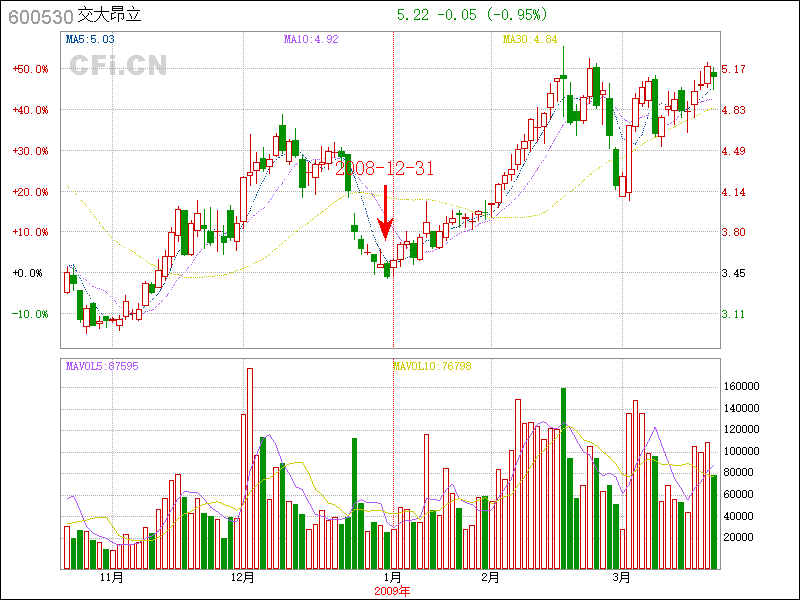
Task: Select the MA30:4.84 indicator label
Action: tap(530, 40)
